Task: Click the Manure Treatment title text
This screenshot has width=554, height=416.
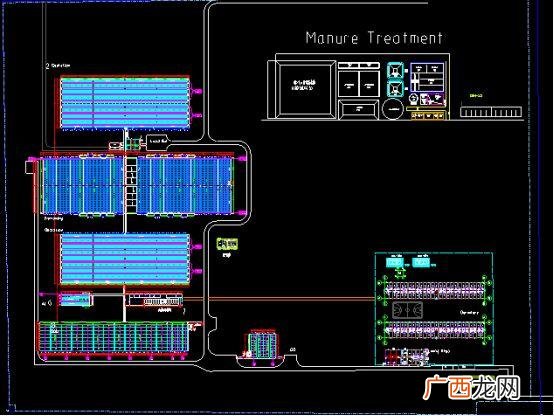Action: pos(374,38)
